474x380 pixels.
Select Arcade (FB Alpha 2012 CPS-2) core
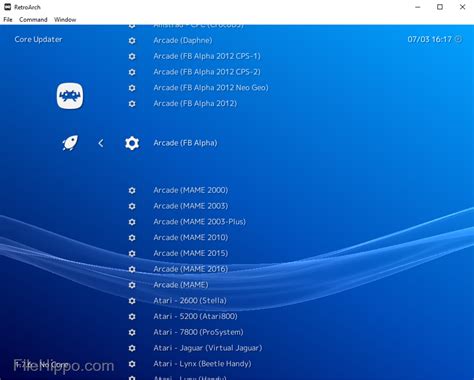pos(207,72)
